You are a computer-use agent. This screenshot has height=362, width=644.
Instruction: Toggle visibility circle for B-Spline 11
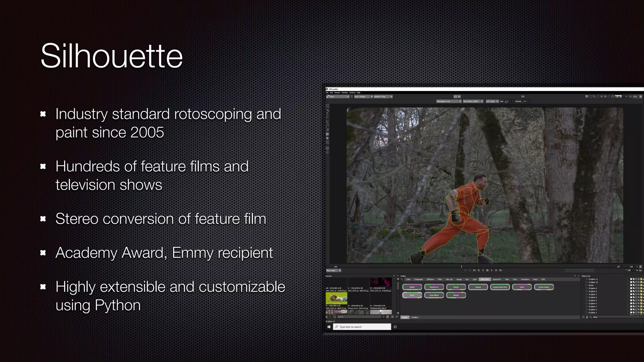(586, 279)
